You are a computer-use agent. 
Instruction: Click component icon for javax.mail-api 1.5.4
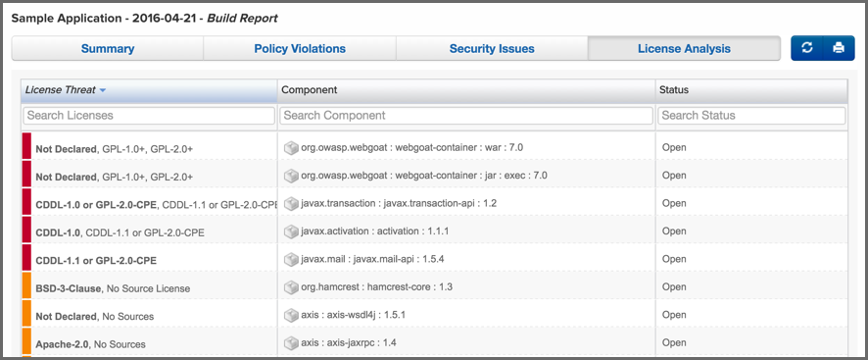[291, 259]
